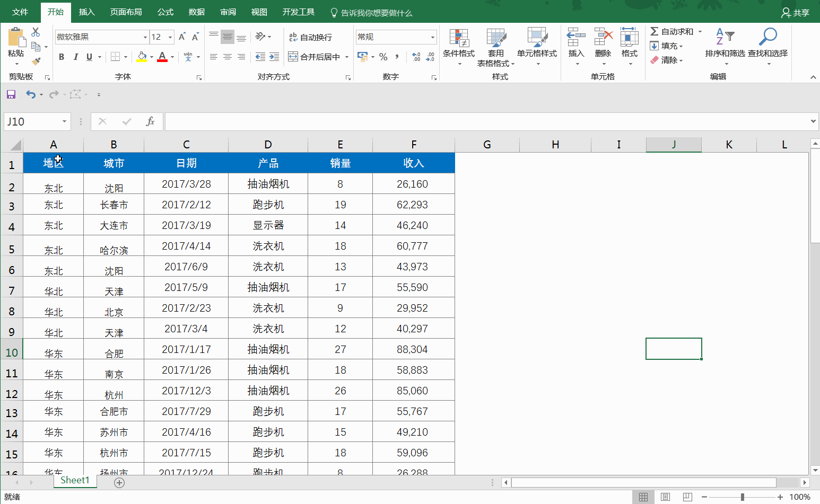
Task: Toggle 自动换行 (Wrap Text)
Action: click(312, 37)
